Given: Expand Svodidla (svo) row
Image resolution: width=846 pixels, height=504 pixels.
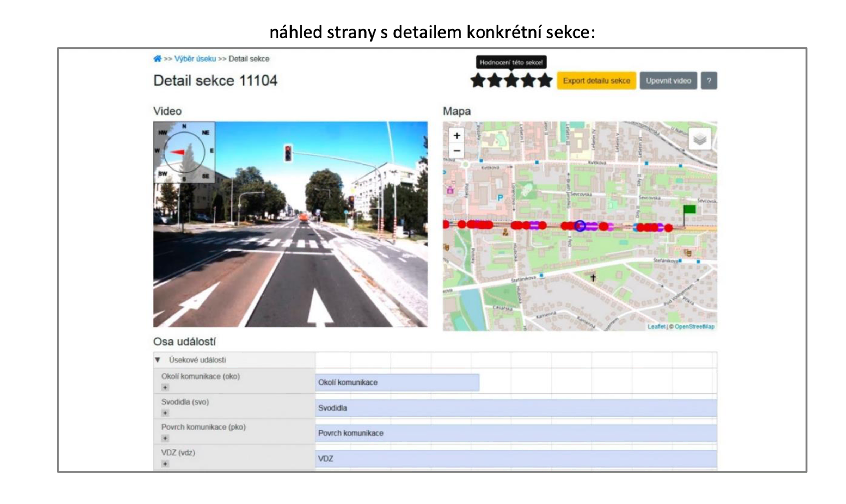Looking at the screenshot, I should coord(165,413).
